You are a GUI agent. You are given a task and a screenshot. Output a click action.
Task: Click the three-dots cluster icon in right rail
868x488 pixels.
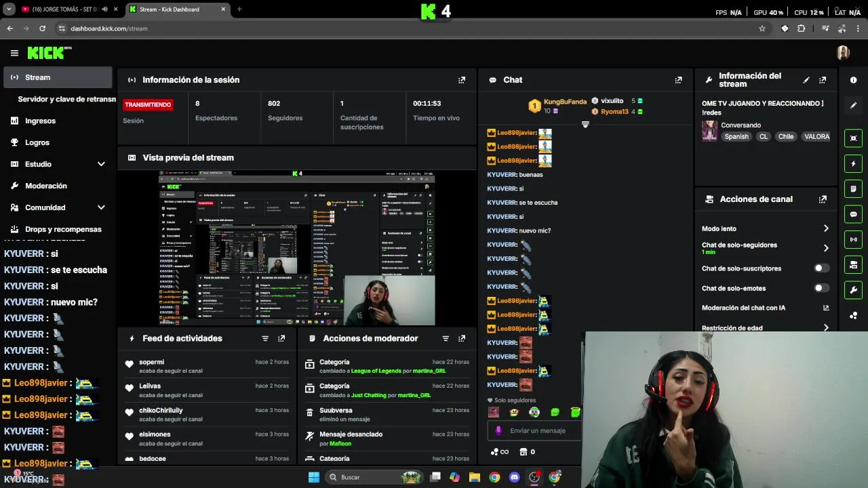pos(853,315)
